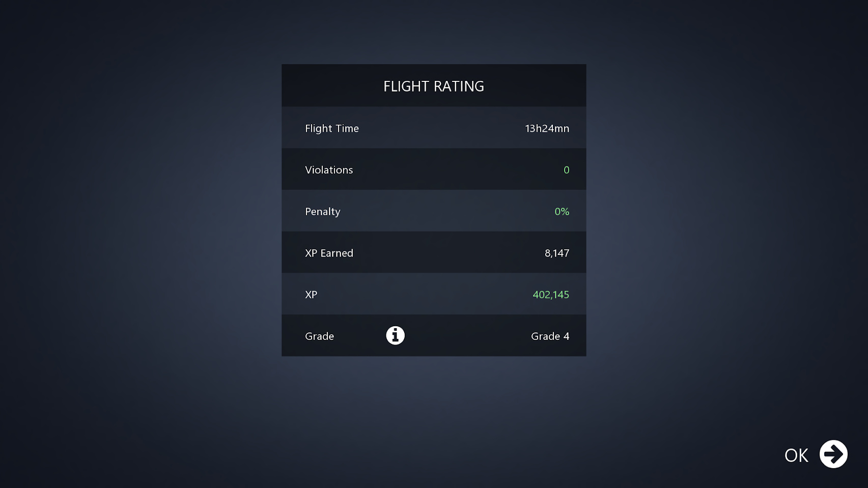Click the green violations count 0
The height and width of the screenshot is (488, 868).
tap(566, 170)
